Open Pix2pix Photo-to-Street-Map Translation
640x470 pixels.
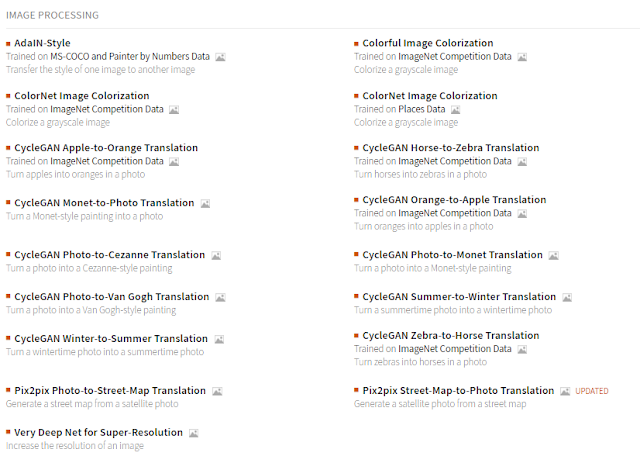click(x=110, y=391)
